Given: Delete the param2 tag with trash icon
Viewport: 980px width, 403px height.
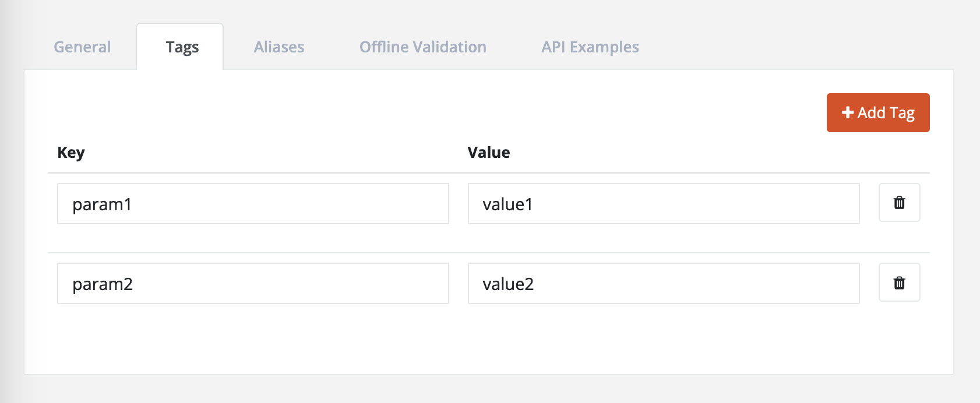Looking at the screenshot, I should click(x=899, y=282).
